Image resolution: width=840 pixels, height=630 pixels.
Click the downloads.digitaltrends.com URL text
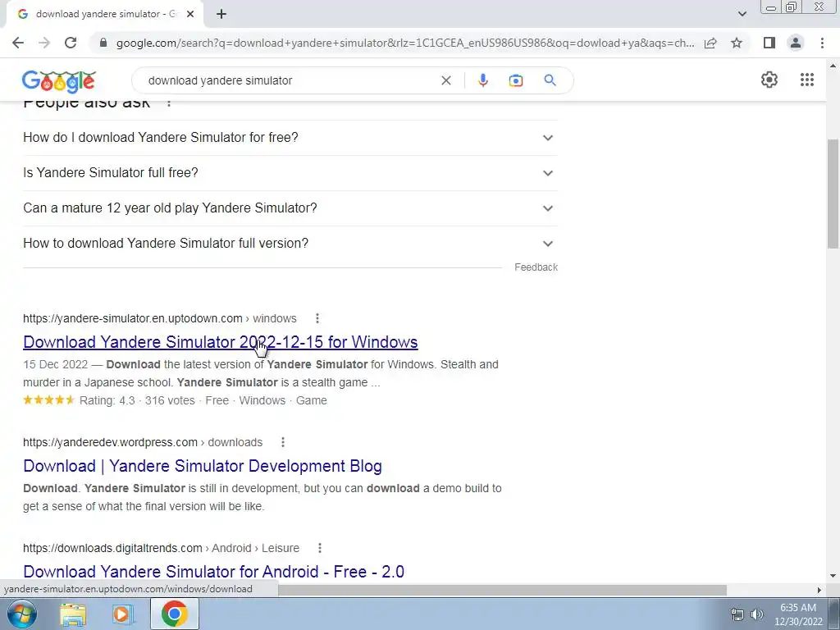coord(162,549)
